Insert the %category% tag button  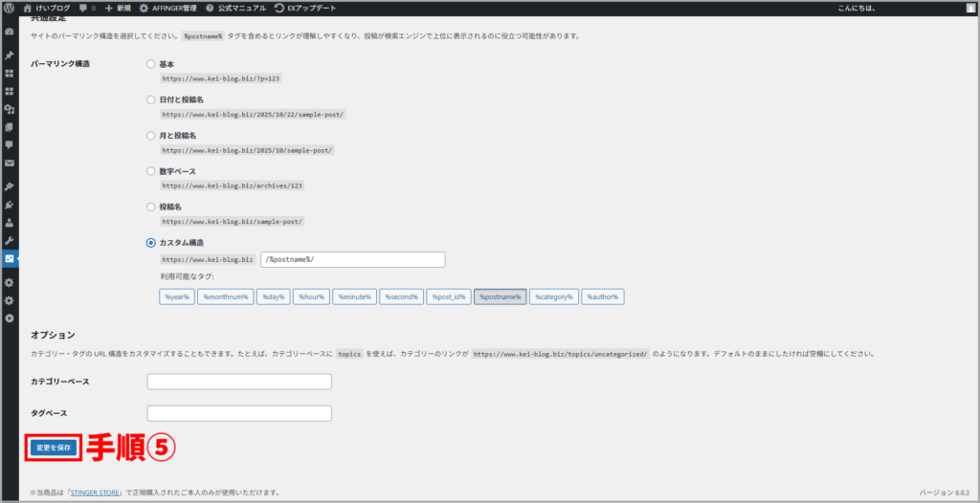[x=554, y=296]
